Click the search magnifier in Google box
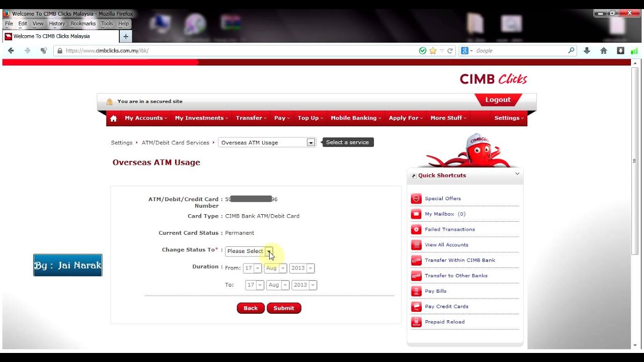The width and height of the screenshot is (644, 362). [x=571, y=51]
